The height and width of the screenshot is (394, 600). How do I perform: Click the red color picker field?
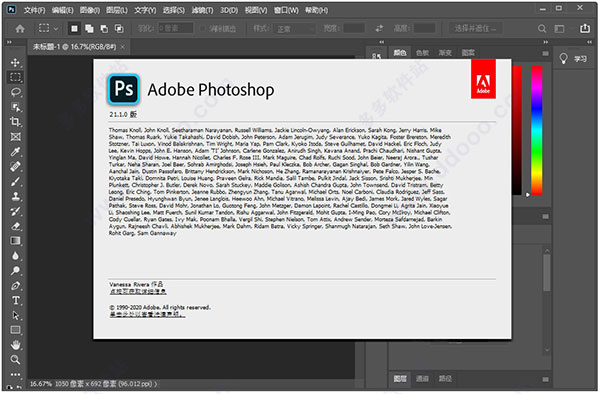(516, 130)
